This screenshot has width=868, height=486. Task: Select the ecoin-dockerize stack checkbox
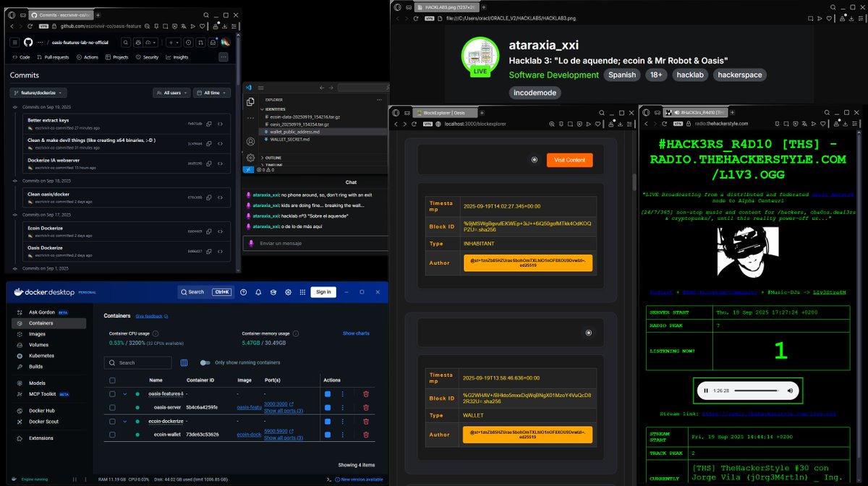[112, 421]
